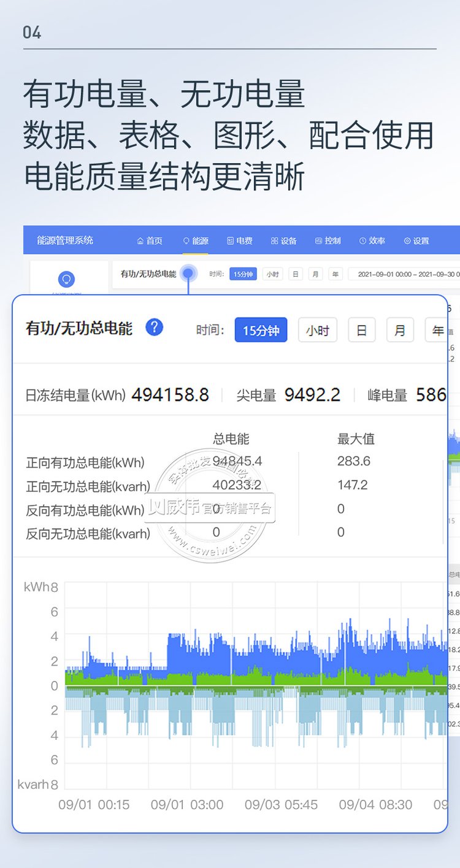Open the 设备 navigation tab

(x=288, y=241)
